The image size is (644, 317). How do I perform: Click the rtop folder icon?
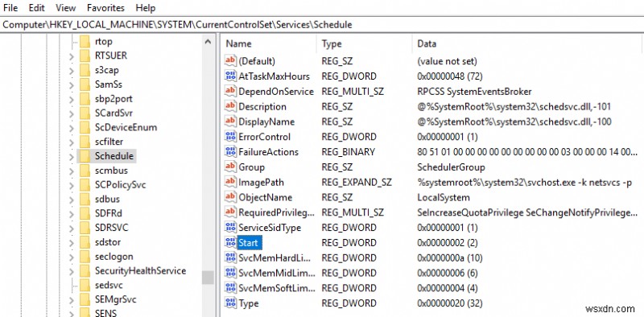[85, 42]
